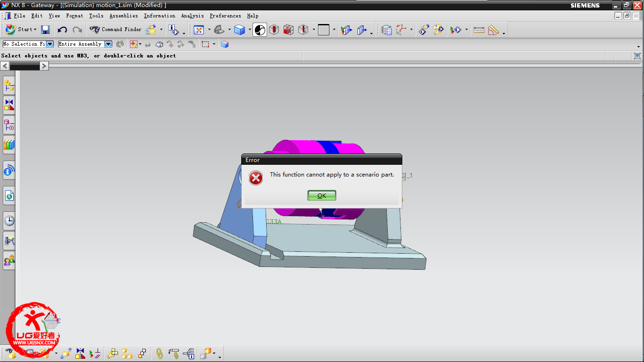Open the Format menu
Viewport: 644px width, 362px height.
74,16
